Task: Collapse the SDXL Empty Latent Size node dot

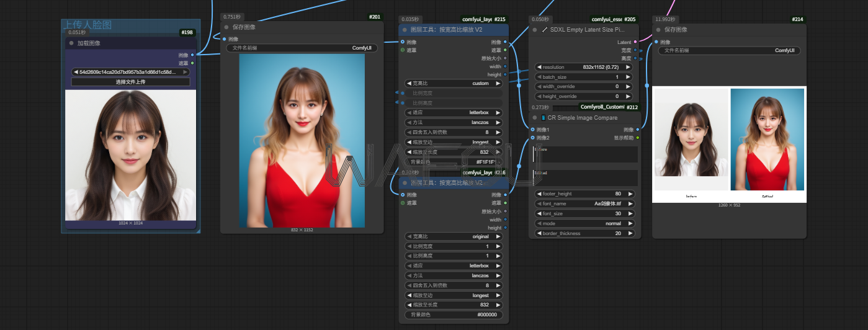Action: (x=535, y=29)
